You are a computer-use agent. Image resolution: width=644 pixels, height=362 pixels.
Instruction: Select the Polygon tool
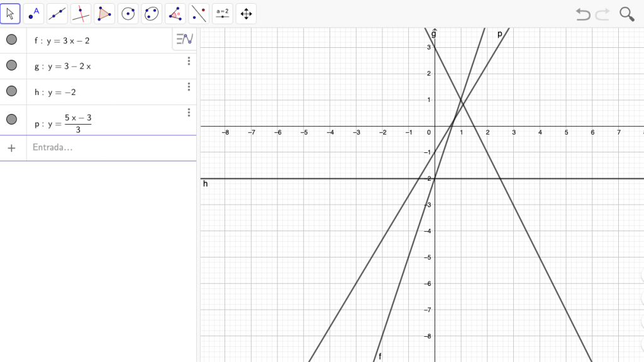point(104,13)
